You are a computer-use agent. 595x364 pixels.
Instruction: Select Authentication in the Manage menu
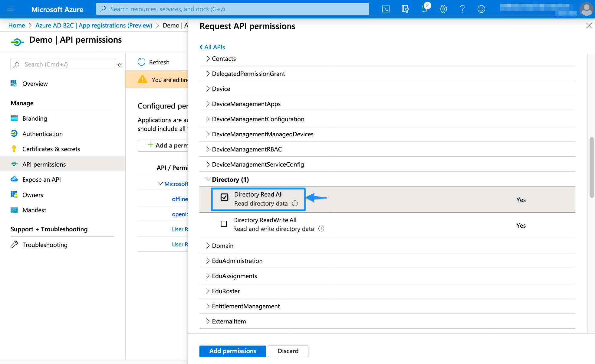pos(42,134)
